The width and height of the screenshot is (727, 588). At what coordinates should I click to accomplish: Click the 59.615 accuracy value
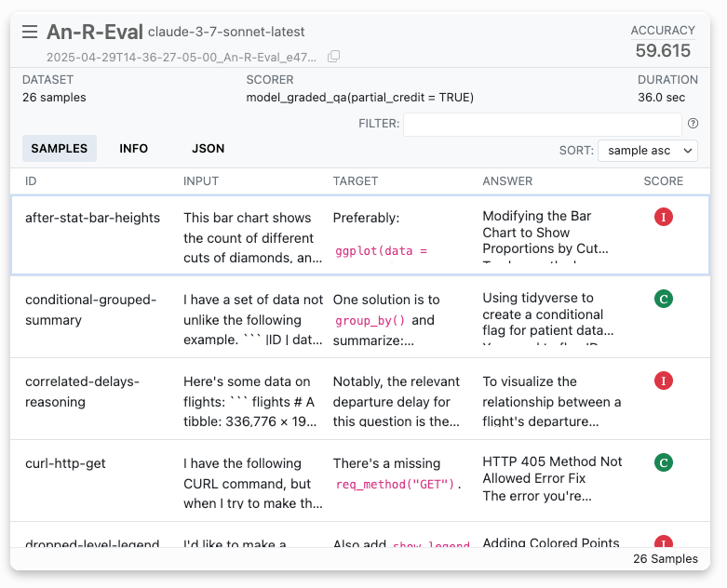click(x=663, y=50)
